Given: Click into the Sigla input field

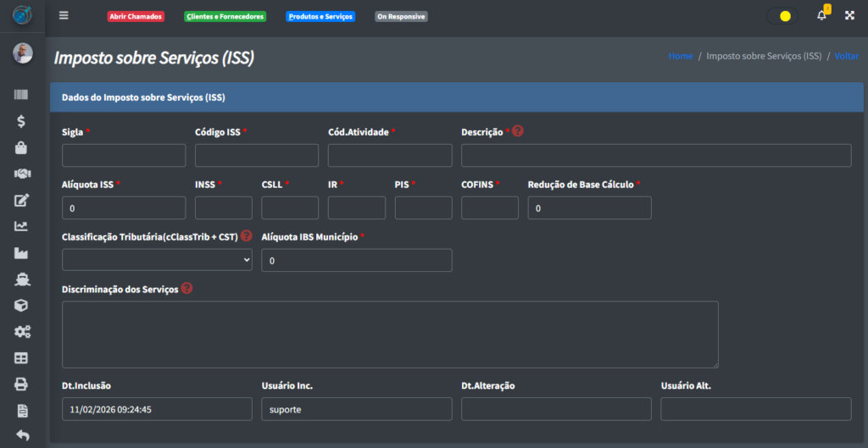Looking at the screenshot, I should [x=124, y=155].
